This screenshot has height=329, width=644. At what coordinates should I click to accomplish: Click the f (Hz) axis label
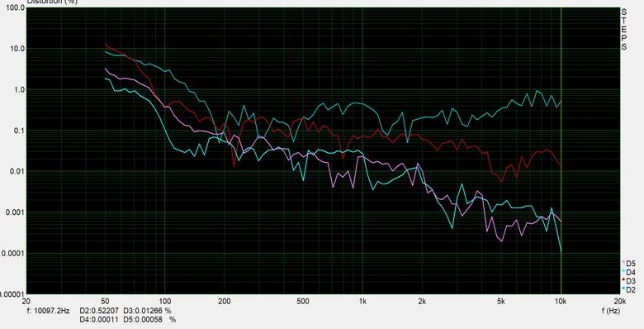611,311
